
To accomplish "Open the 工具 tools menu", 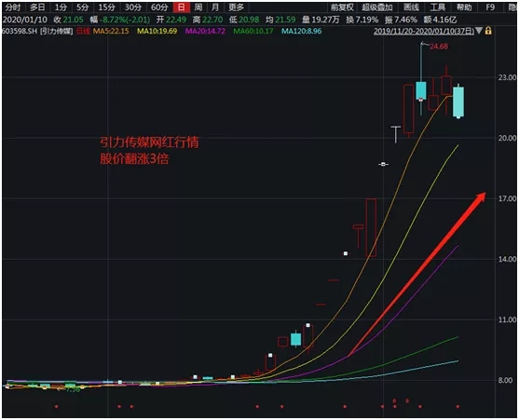I will tap(438, 7).
